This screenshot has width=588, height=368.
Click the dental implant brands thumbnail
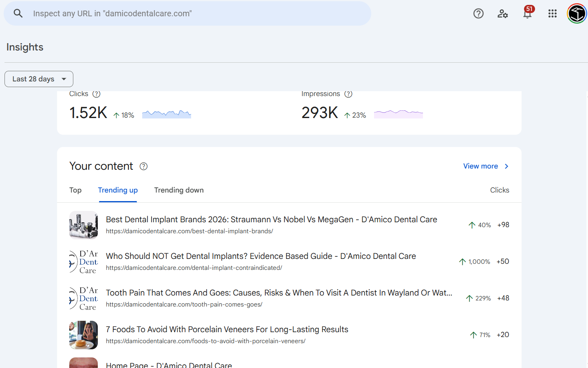(x=84, y=225)
